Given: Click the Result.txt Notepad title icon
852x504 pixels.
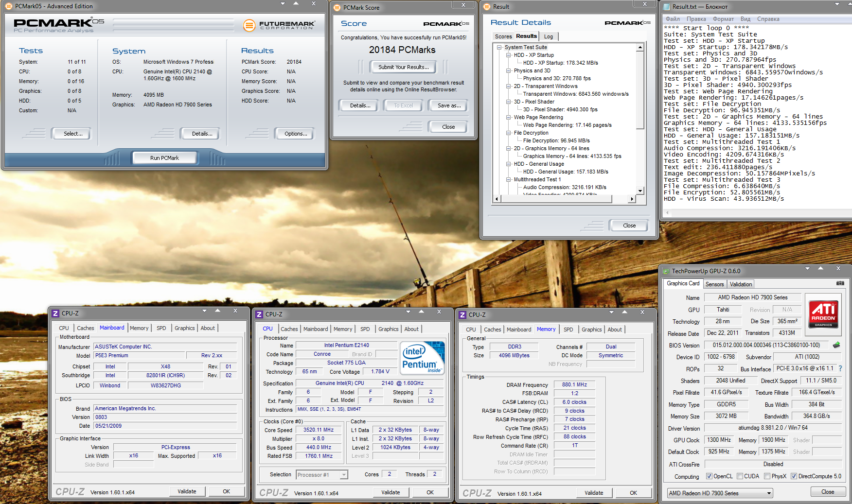Looking at the screenshot, I should (x=666, y=7).
